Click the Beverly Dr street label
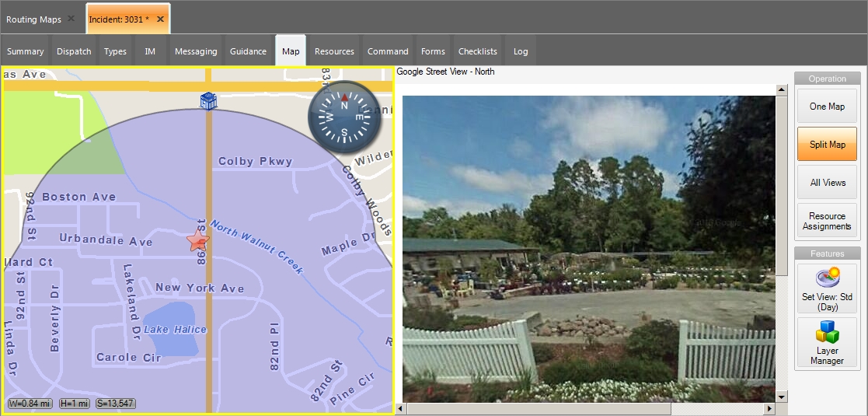 54,318
